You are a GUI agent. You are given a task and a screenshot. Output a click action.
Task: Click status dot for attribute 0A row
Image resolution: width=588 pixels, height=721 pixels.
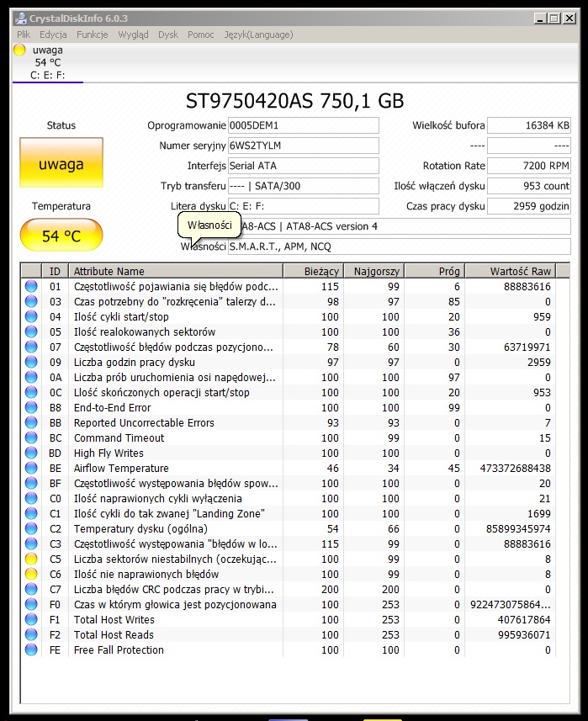point(31,378)
